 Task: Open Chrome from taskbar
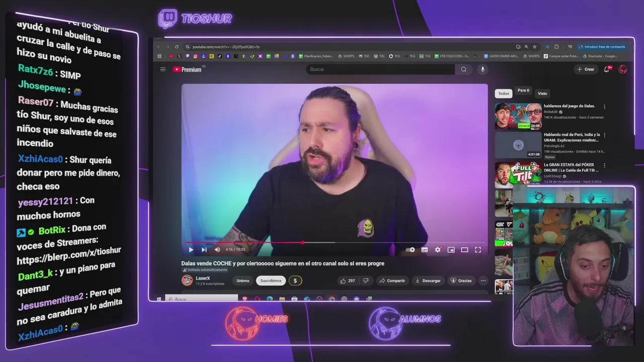(332, 299)
